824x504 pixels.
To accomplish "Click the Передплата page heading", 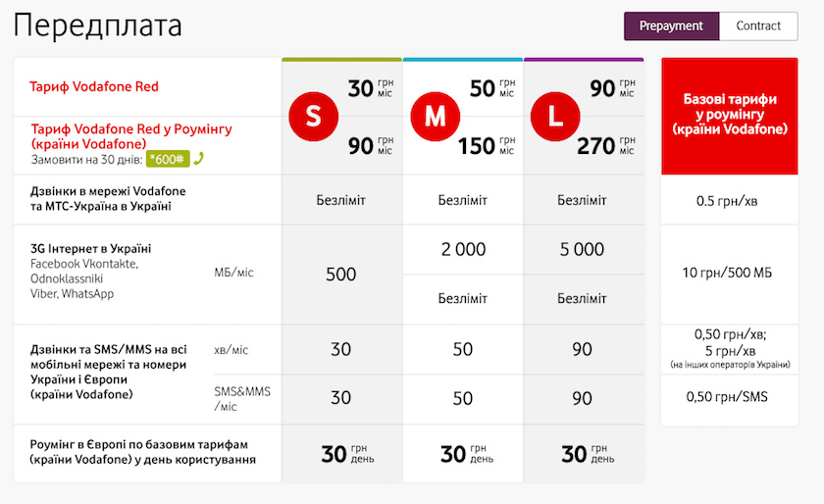I will coord(98,26).
